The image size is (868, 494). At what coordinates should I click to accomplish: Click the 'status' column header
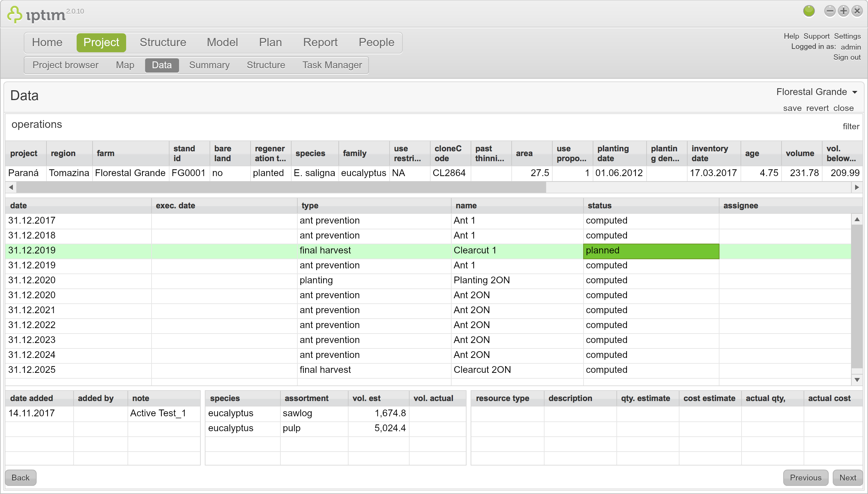tap(651, 205)
